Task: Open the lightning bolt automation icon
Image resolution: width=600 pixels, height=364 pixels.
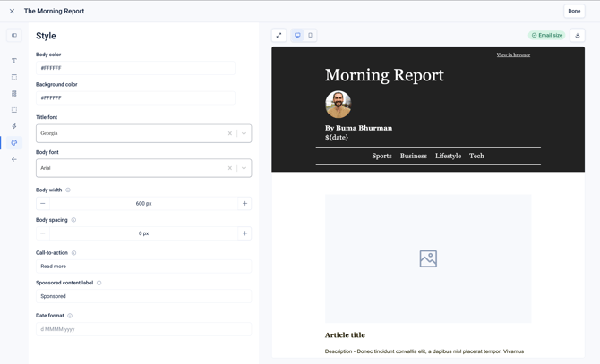Action: (14, 126)
